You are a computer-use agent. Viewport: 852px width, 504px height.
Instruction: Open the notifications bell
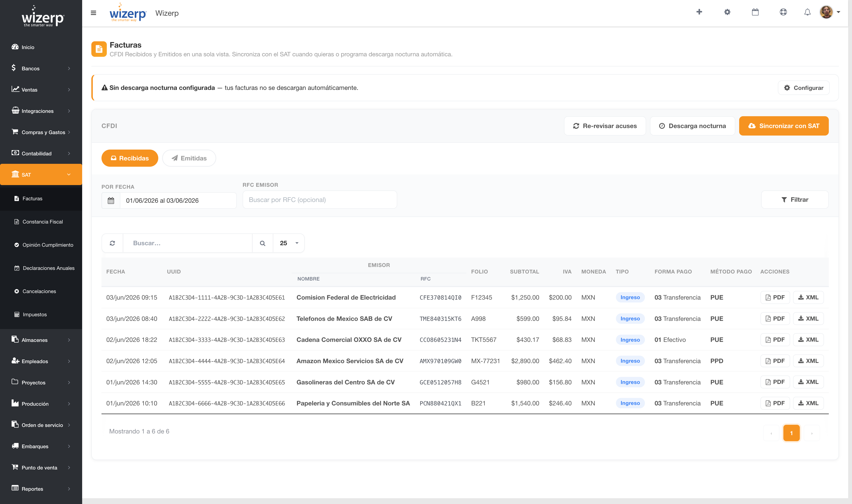coord(807,12)
